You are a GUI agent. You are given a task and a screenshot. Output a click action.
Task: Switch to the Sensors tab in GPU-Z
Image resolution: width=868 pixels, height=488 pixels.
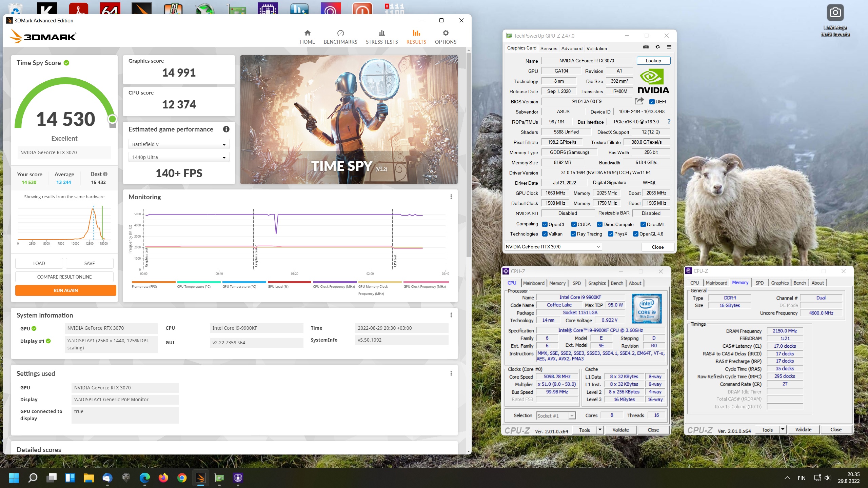click(x=549, y=48)
